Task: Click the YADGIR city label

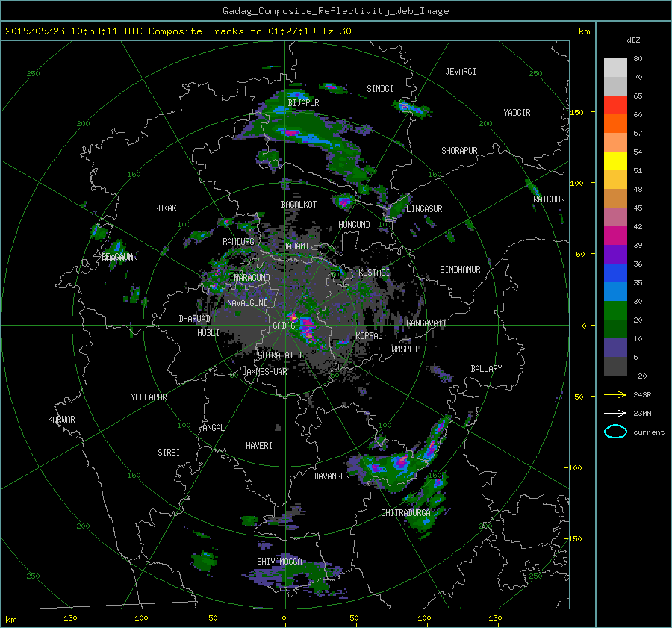Action: (517, 113)
